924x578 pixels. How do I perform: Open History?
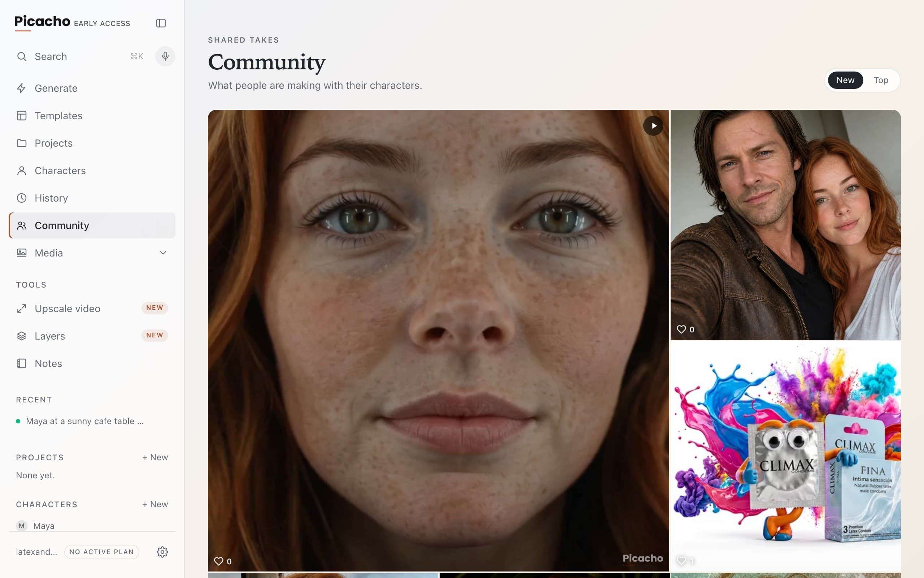click(92, 198)
